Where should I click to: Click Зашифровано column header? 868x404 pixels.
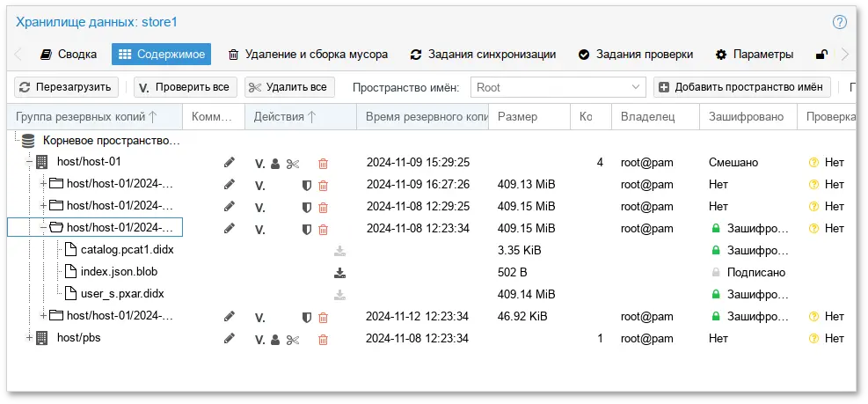tap(748, 117)
